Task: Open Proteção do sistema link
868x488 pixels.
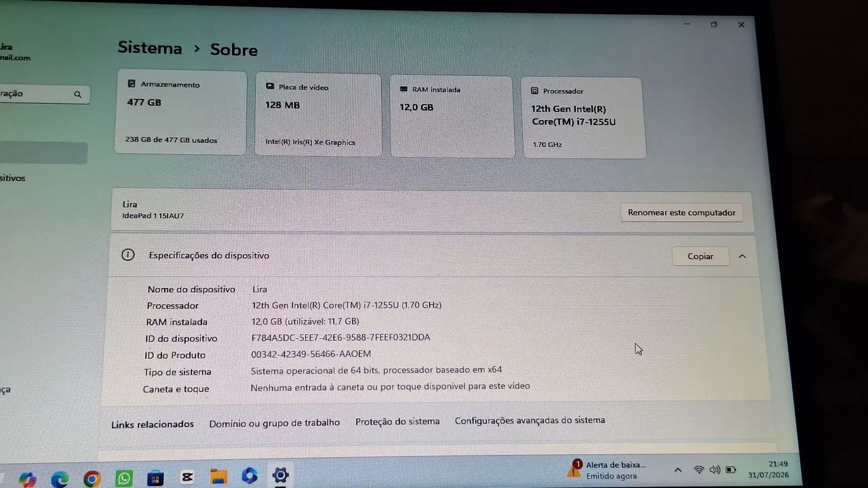Action: coord(397,422)
